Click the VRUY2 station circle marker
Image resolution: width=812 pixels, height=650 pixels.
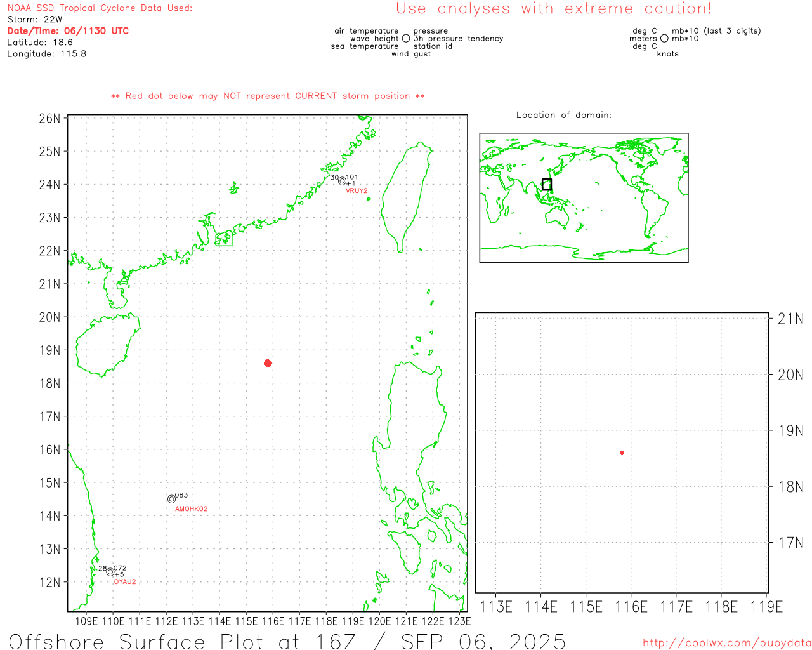pos(343,181)
